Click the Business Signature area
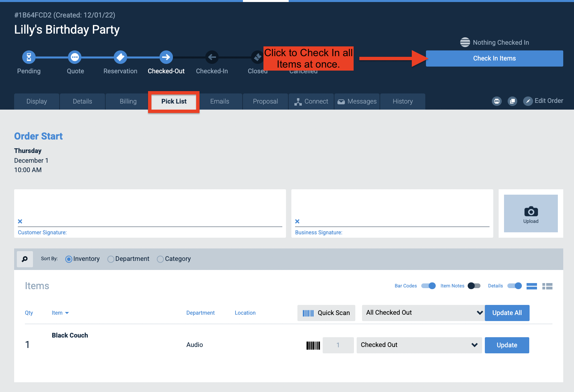574x392 pixels. (x=392, y=213)
